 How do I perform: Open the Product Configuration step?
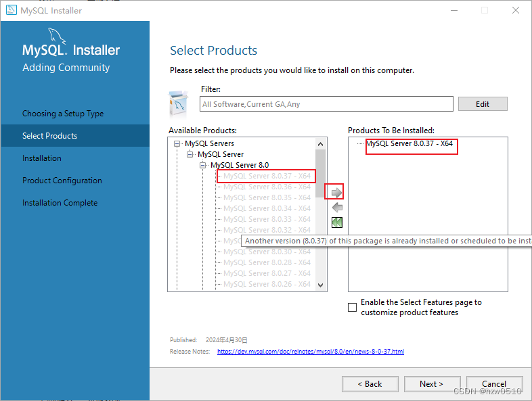tap(62, 181)
